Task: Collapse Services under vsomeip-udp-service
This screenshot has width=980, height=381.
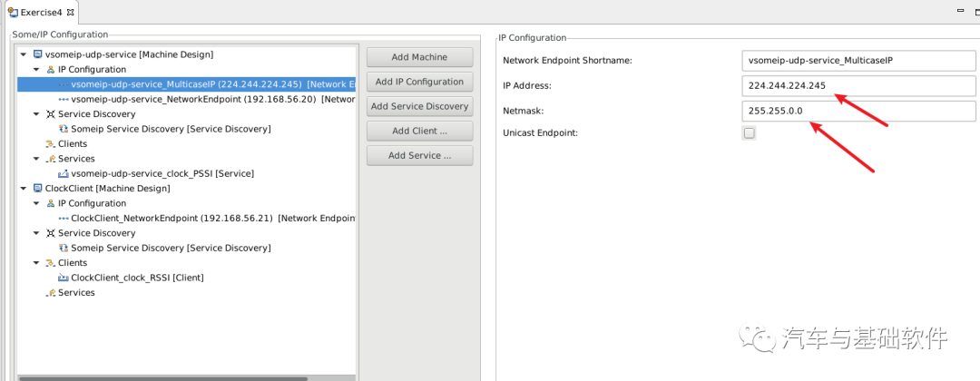Action: coord(36,159)
